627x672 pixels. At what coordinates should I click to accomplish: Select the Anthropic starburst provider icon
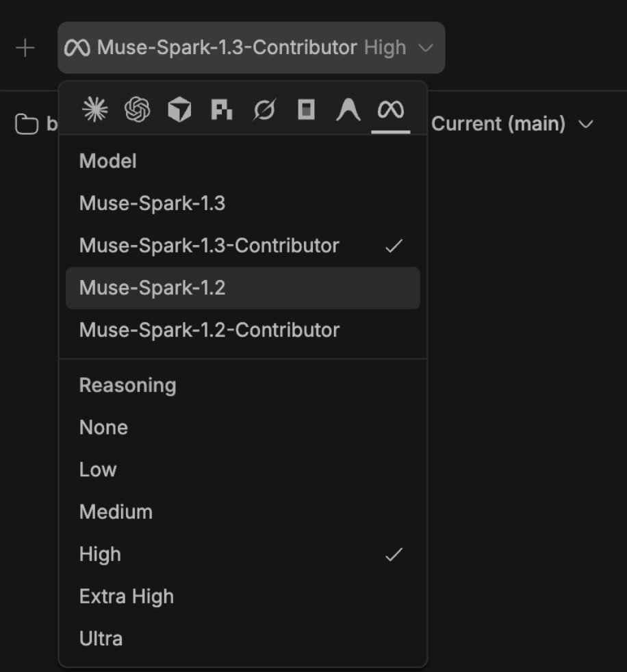pos(94,109)
